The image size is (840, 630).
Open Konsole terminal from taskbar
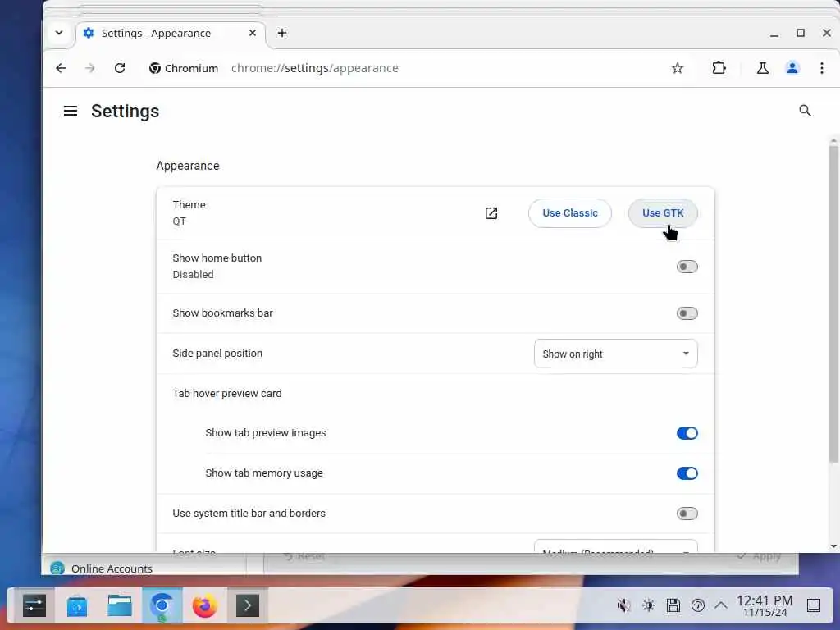click(x=248, y=606)
